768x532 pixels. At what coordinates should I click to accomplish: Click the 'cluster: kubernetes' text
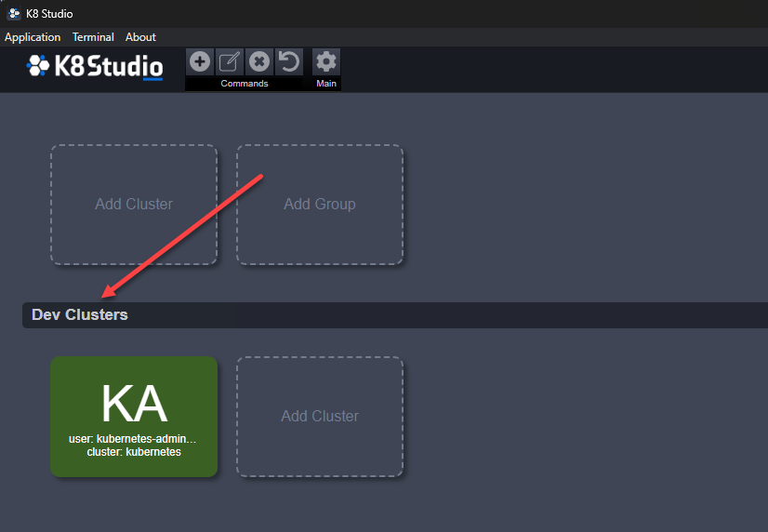pyautogui.click(x=134, y=452)
